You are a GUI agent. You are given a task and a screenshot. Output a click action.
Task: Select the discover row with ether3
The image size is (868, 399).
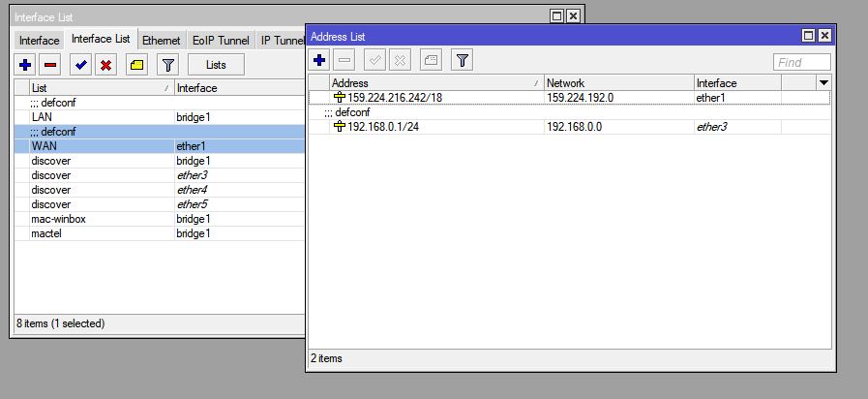[160, 175]
